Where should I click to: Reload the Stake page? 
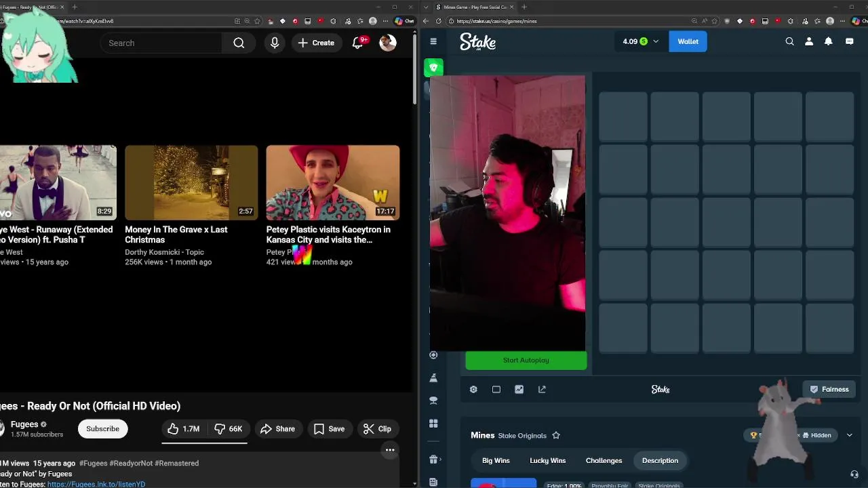coord(438,21)
